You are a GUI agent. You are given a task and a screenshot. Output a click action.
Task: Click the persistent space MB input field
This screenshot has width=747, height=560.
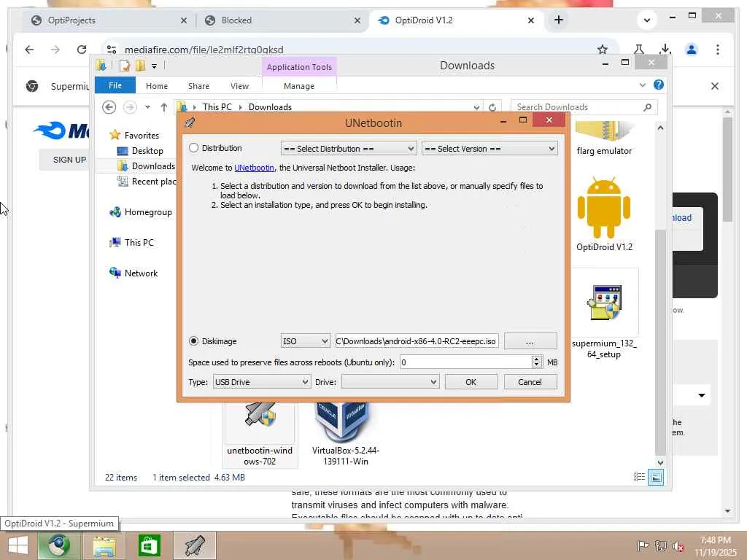point(465,362)
